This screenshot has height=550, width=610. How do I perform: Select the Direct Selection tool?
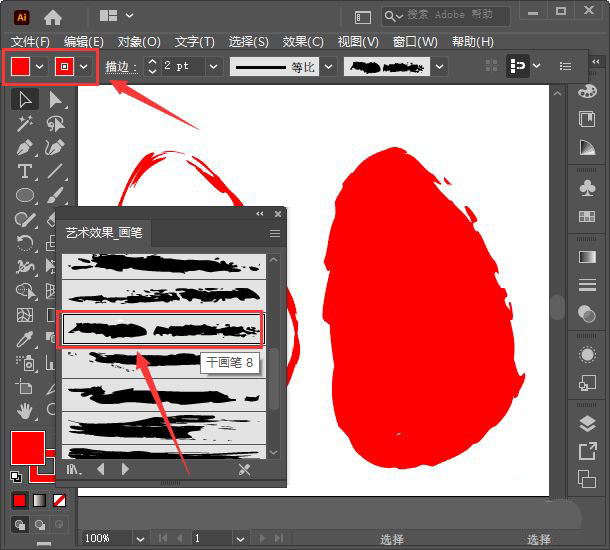coord(56,100)
